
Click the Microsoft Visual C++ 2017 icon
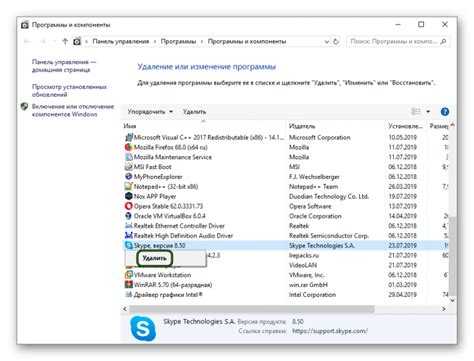pos(128,137)
